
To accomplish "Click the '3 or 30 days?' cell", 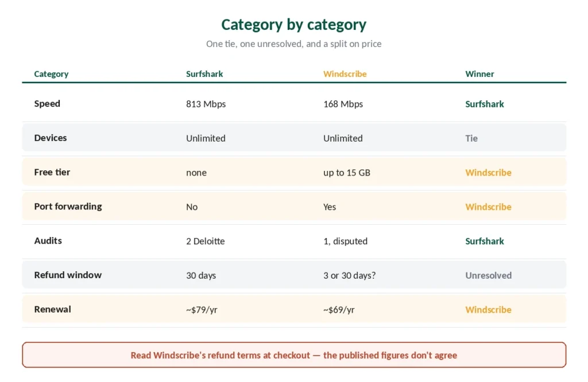I will (350, 276).
